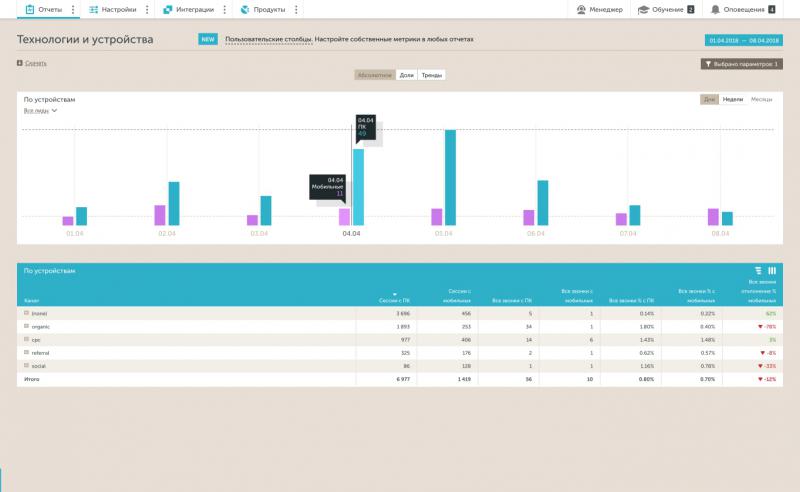800x492 pixels.
Task: Open the date range 01.04.2018 — 08.04.2018 picker
Action: pos(743,40)
